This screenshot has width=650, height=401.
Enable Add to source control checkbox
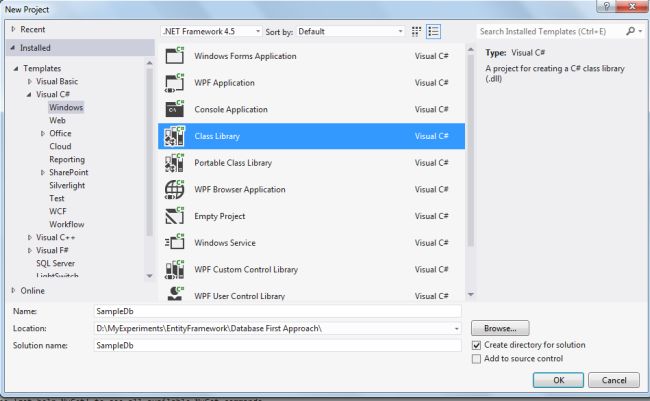coord(476,359)
